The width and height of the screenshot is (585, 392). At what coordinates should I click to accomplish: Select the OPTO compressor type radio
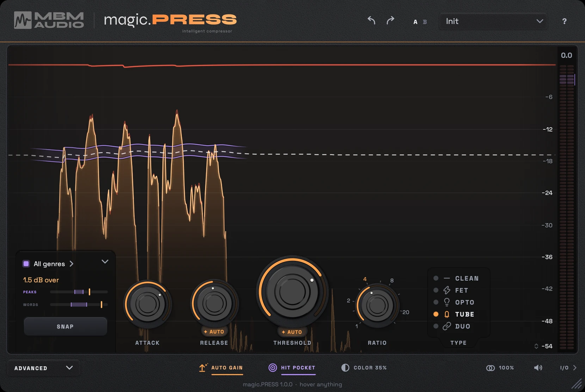click(436, 302)
